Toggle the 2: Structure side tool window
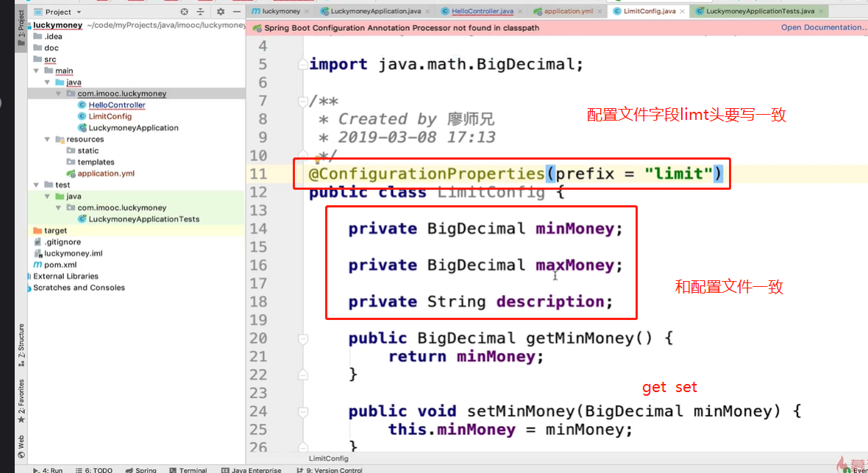Viewport: 868px width, 473px height. (21, 345)
